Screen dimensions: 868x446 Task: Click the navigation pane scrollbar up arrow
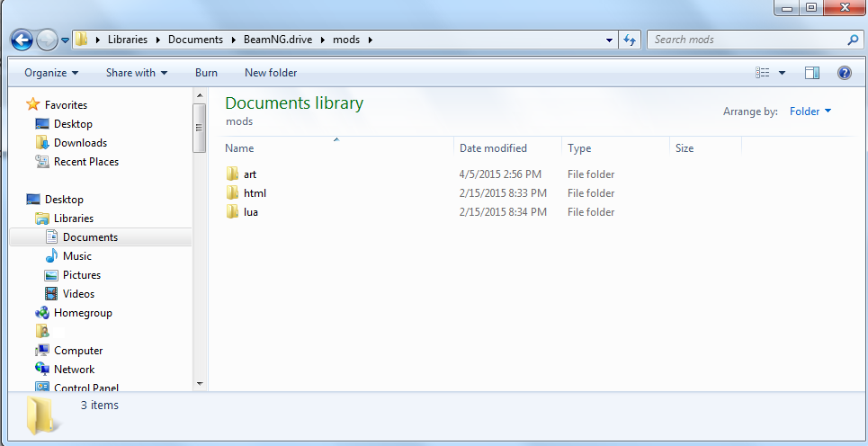[200, 95]
